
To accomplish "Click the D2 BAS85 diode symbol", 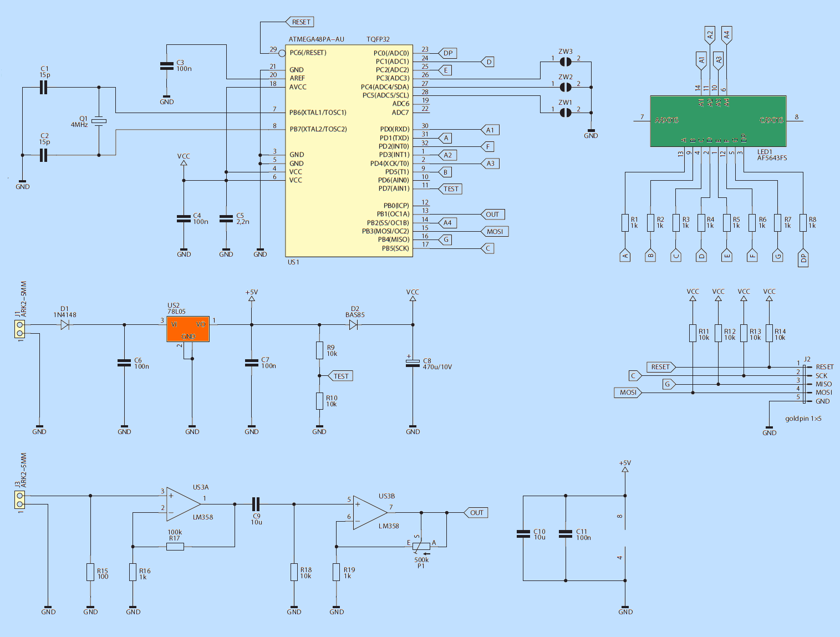I will (354, 325).
